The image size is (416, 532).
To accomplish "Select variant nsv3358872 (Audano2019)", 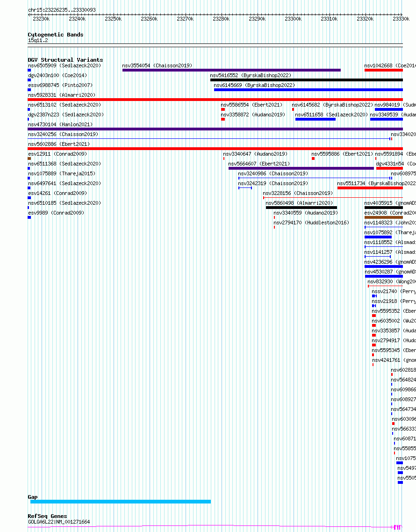I will point(253,115).
